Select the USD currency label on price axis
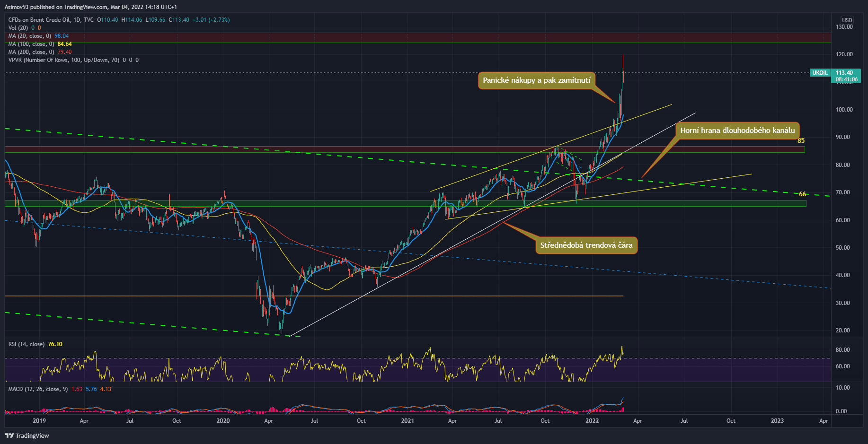Screen dimensions: 868x444 [x=847, y=20]
